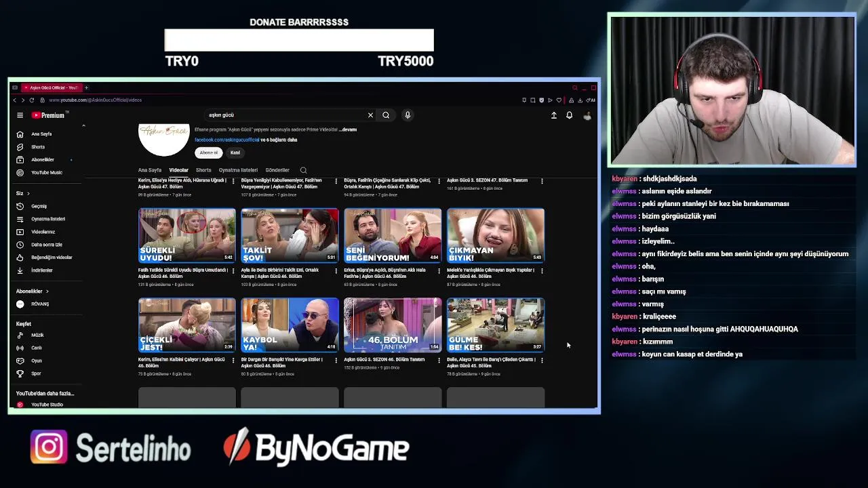Expand the Abonelikler section heading
The width and height of the screenshot is (868, 488).
[x=33, y=291]
